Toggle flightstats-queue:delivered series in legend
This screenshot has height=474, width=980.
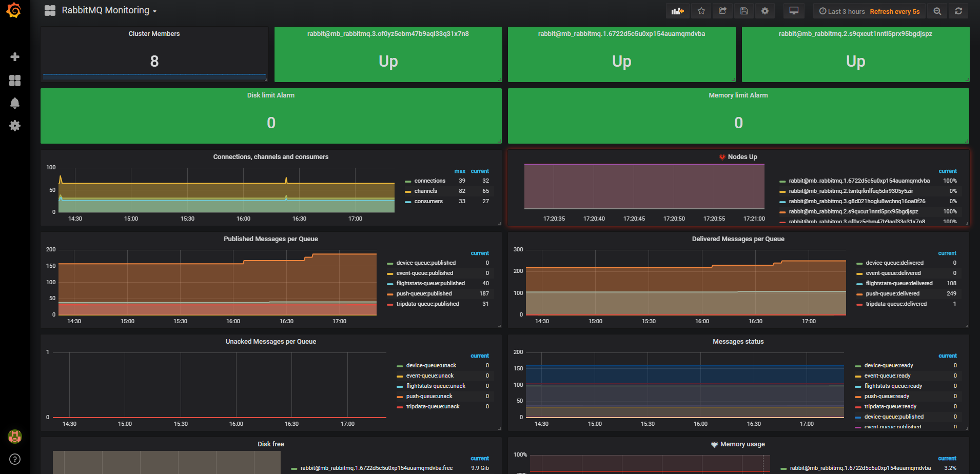pyautogui.click(x=899, y=284)
